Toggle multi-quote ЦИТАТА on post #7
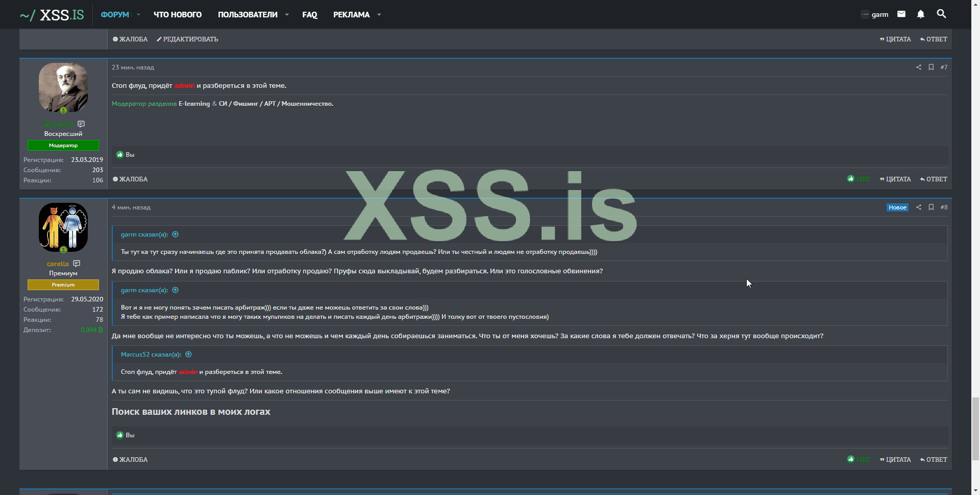Screen dimensions: 980x495 coord(895,179)
